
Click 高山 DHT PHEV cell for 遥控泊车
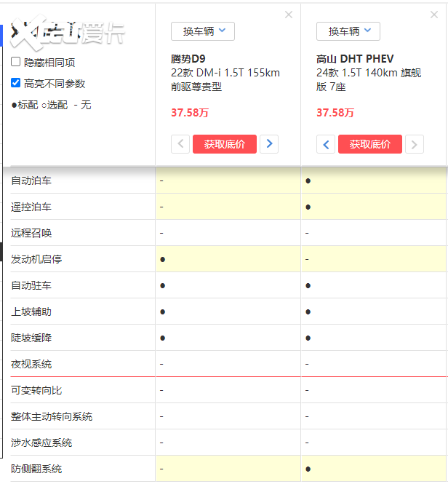tap(374, 207)
